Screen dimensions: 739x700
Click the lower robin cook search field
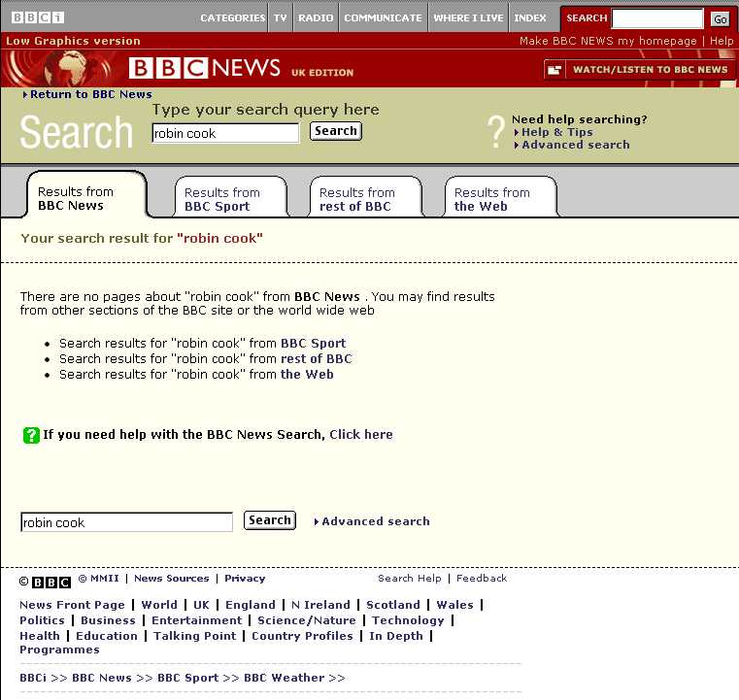click(127, 522)
